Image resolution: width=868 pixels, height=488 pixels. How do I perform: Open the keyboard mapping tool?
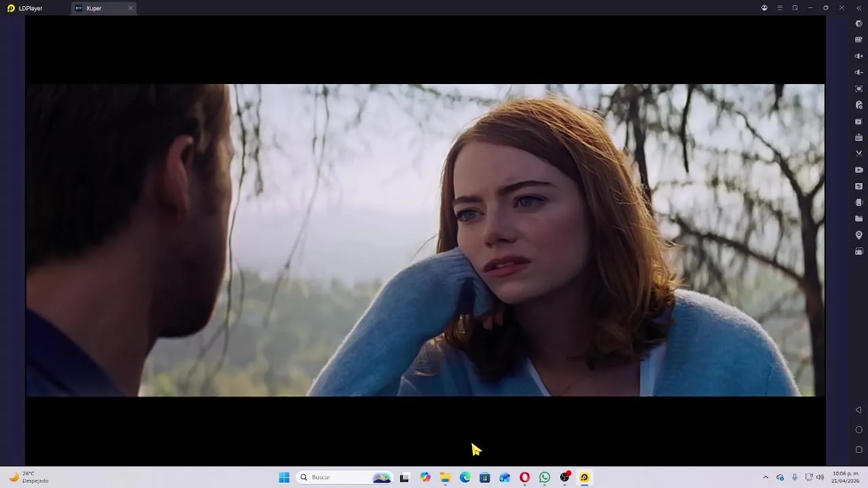tap(859, 40)
